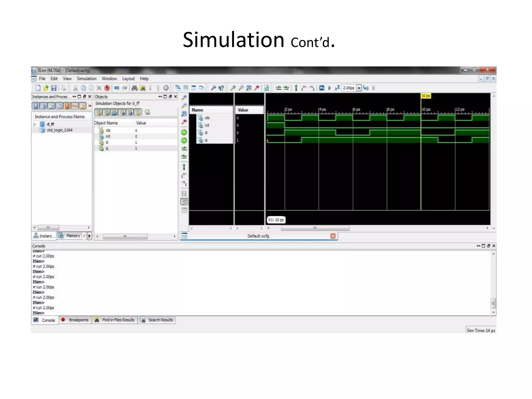Switch to the Breakpoints tab
532x399 pixels.
click(75, 320)
